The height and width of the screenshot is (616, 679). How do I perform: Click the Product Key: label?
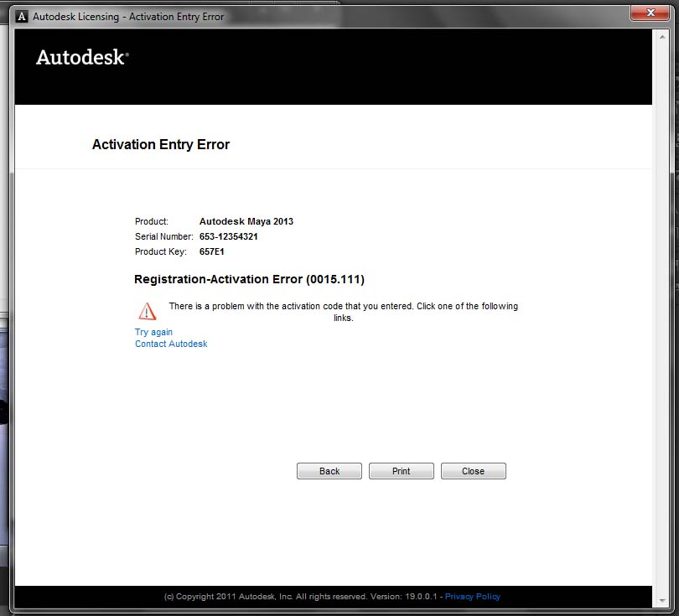pyautogui.click(x=161, y=252)
